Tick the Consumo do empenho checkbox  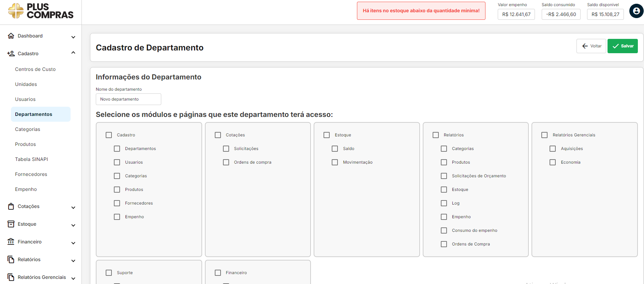pos(444,230)
